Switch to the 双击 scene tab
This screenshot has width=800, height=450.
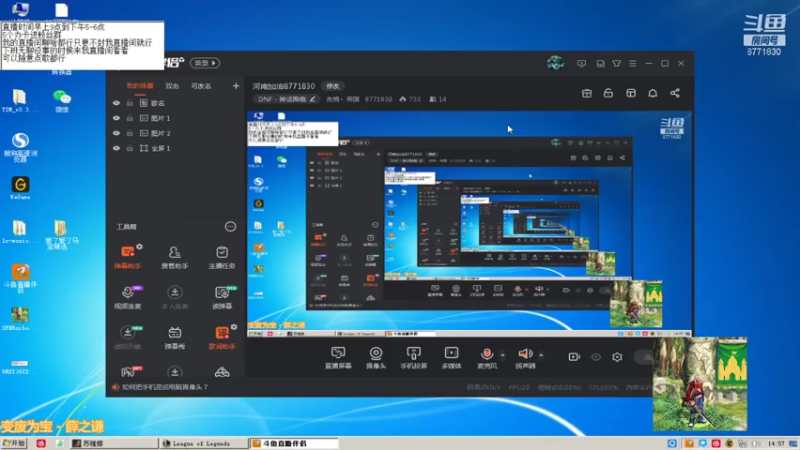[172, 86]
